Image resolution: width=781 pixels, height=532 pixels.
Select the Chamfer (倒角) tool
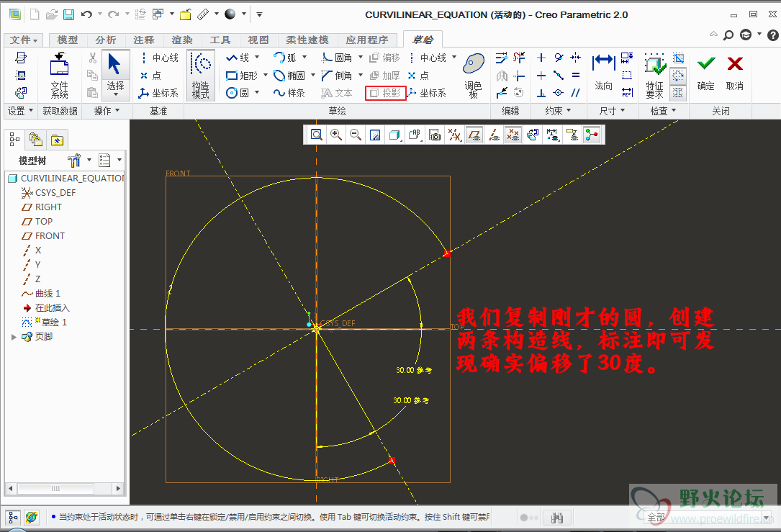[x=337, y=76]
